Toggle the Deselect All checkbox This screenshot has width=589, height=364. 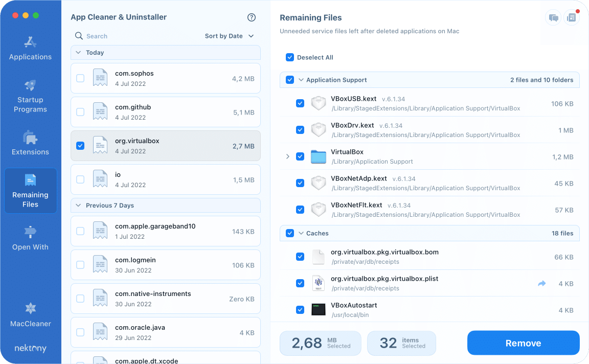pos(290,57)
